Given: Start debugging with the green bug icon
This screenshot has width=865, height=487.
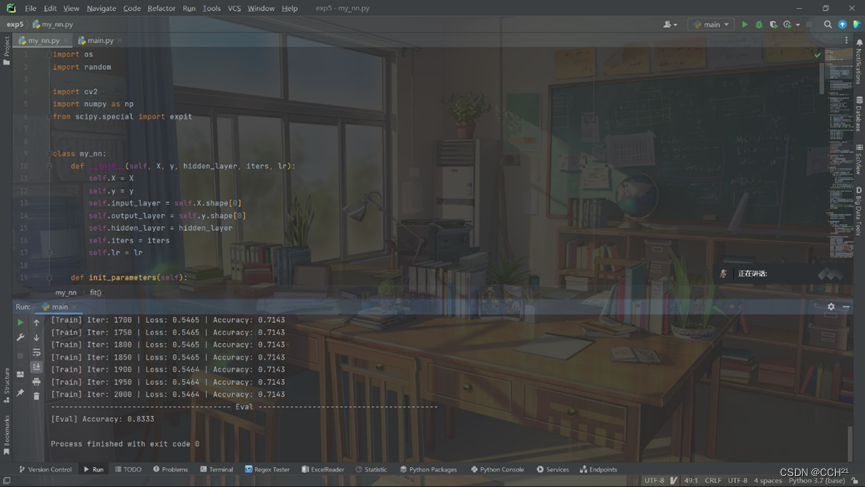Looking at the screenshot, I should click(x=759, y=24).
